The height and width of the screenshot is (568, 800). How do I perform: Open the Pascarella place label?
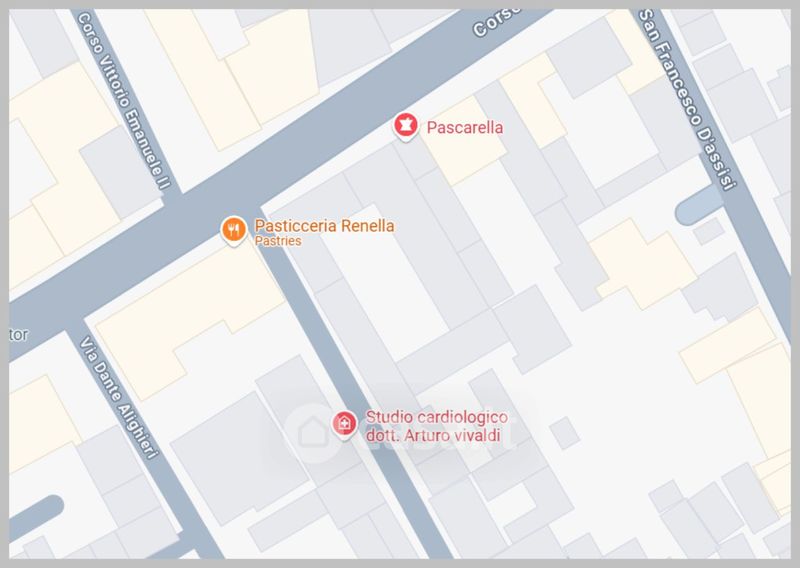click(x=465, y=127)
